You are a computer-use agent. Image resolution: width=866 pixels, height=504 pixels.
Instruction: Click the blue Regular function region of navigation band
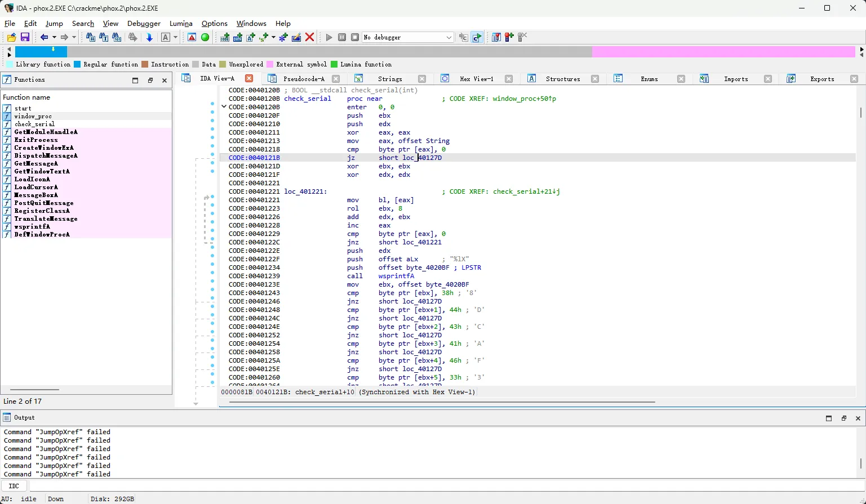point(41,52)
